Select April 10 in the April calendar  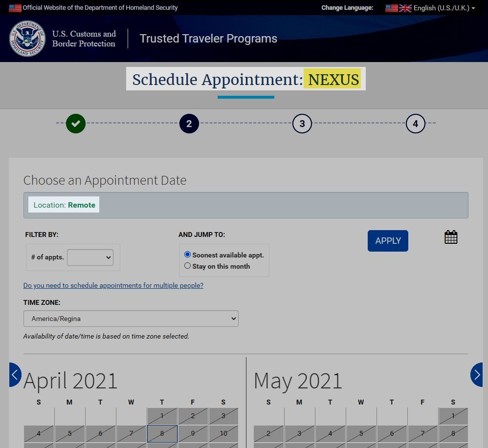223,433
